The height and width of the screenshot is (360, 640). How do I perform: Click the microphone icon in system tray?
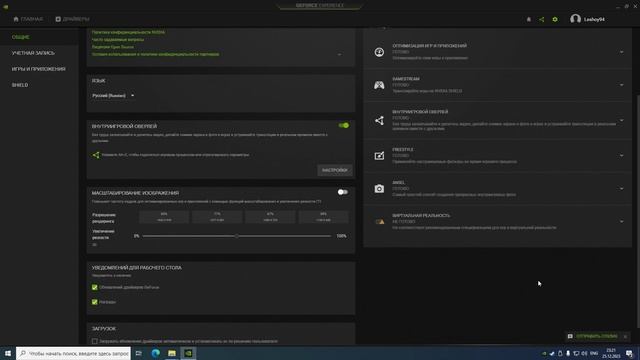[568, 353]
